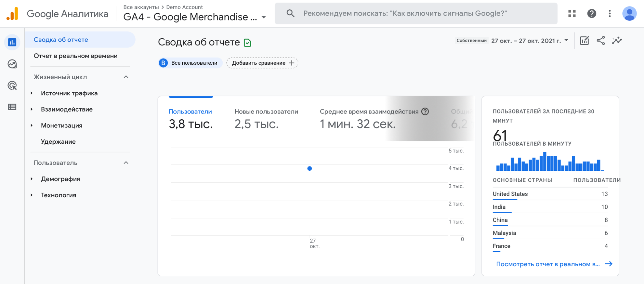Image resolution: width=644 pixels, height=284 pixels.
Task: Click the green report verified badge icon
Action: (x=247, y=43)
